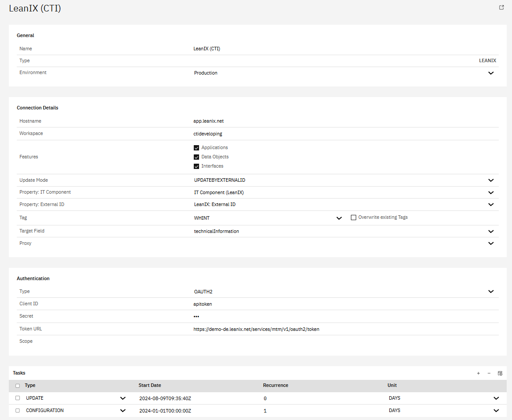Expand the Update Mode dropdown
This screenshot has width=512, height=420.
pyautogui.click(x=491, y=180)
